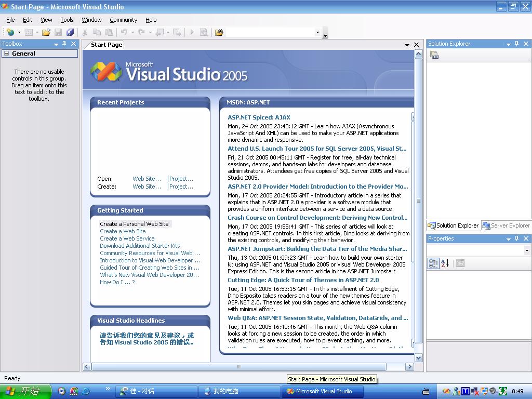Click Create a Web Service link
The width and height of the screenshot is (532, 399).
click(x=127, y=238)
